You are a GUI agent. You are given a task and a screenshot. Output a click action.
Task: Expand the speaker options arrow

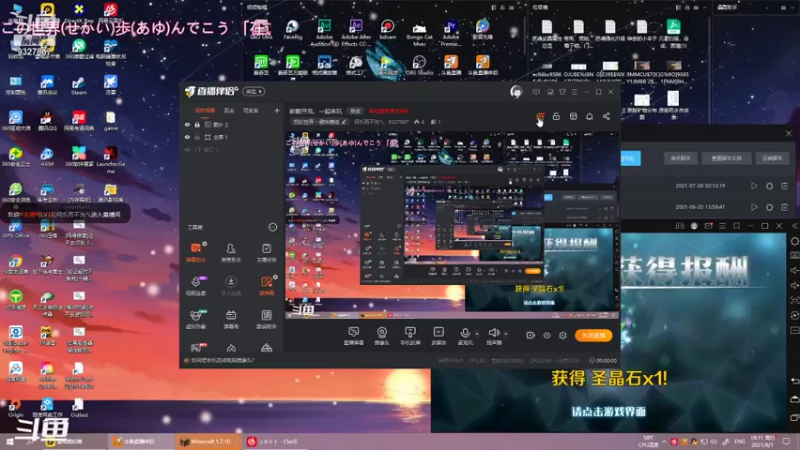(x=506, y=334)
